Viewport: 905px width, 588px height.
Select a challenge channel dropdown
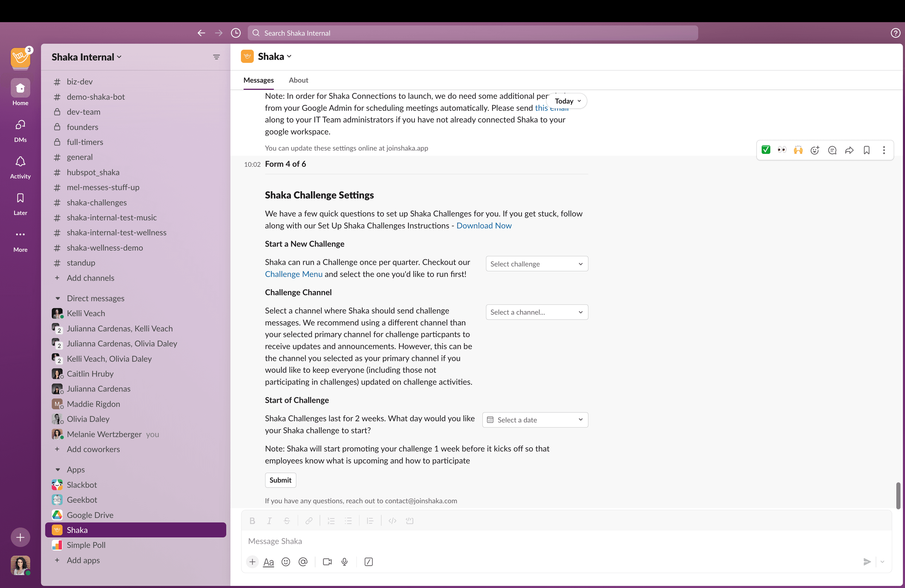(x=536, y=311)
